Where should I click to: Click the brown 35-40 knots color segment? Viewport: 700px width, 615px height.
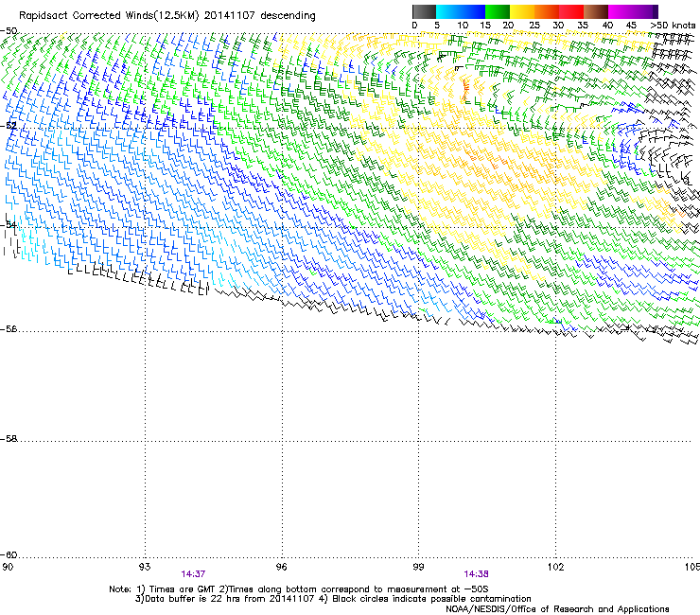coord(596,11)
